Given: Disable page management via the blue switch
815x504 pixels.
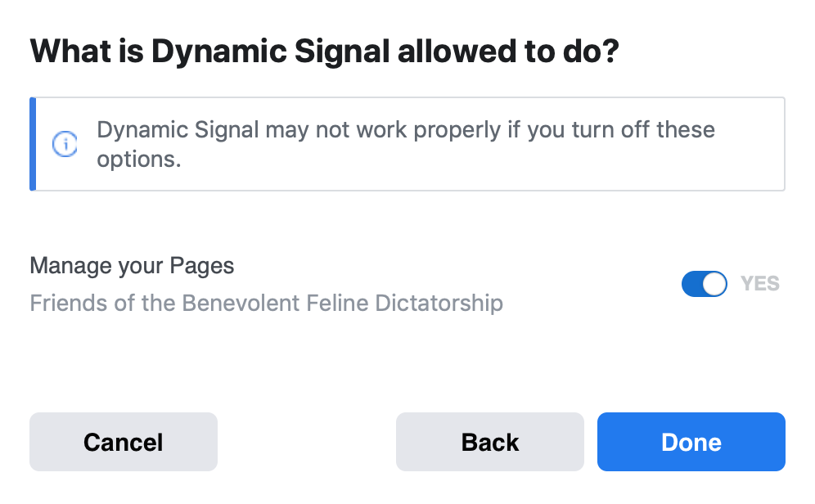Looking at the screenshot, I should 705,284.
